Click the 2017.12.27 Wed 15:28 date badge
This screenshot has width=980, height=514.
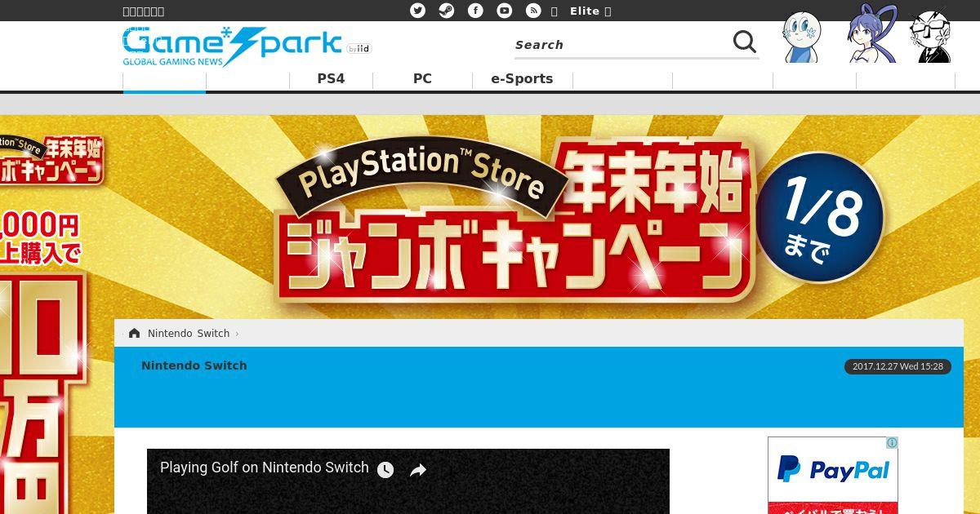[898, 366]
